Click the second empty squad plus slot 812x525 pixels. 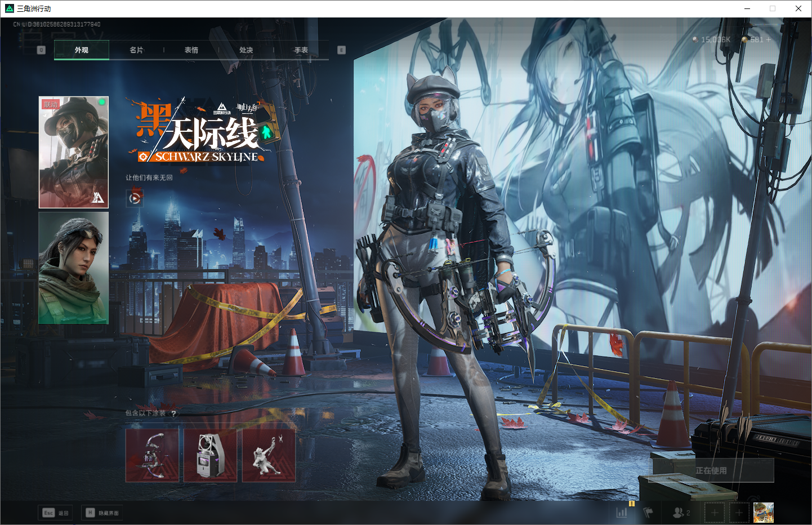739,513
